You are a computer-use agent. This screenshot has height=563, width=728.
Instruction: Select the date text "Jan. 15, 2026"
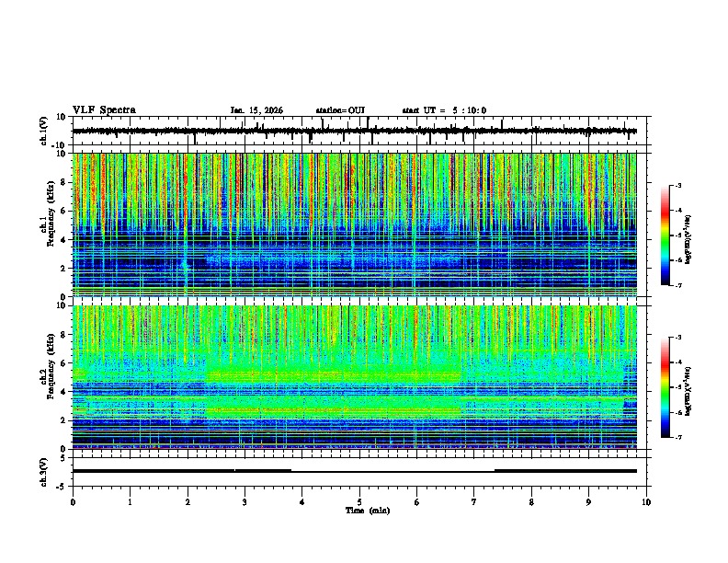coord(256,110)
